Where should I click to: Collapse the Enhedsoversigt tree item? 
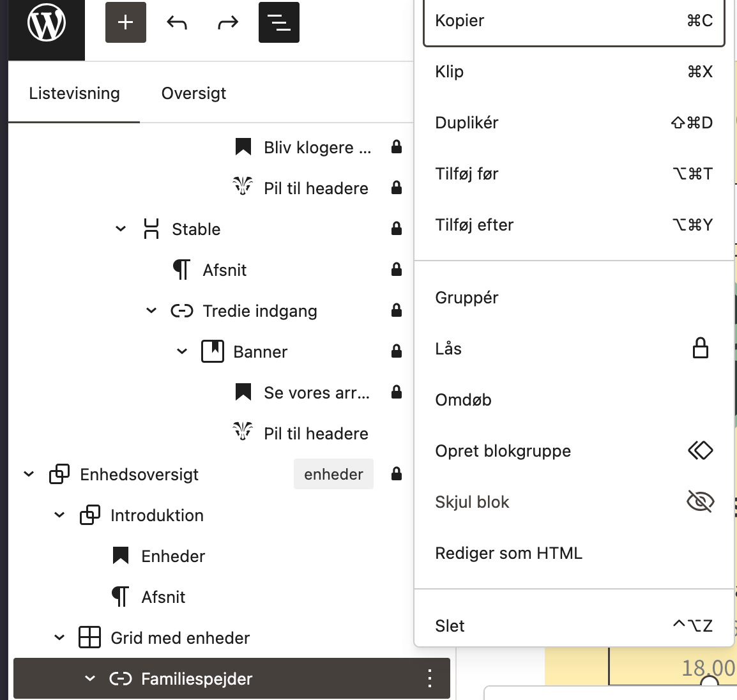click(x=29, y=474)
